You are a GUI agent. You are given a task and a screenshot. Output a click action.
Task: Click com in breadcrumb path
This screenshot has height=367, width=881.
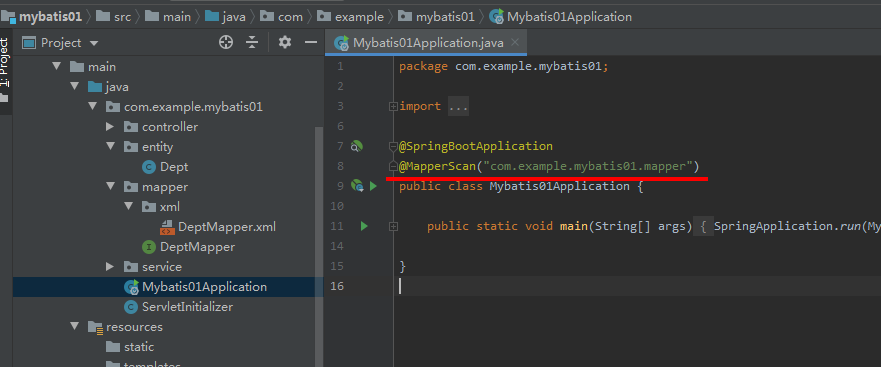coord(290,17)
